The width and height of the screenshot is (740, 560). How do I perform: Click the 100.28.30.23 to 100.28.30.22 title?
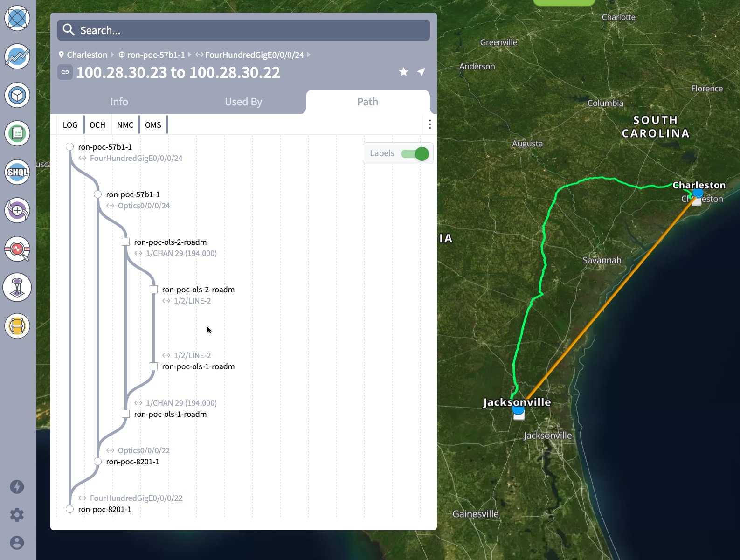click(178, 72)
